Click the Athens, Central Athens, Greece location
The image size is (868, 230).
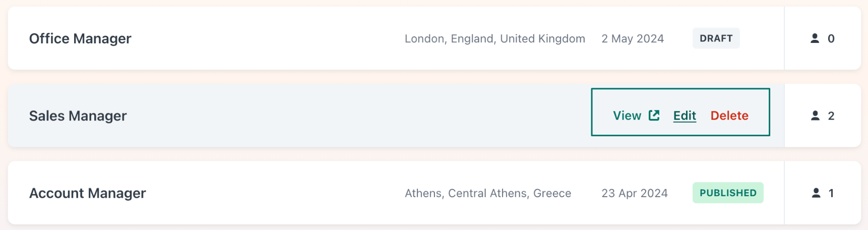(488, 193)
